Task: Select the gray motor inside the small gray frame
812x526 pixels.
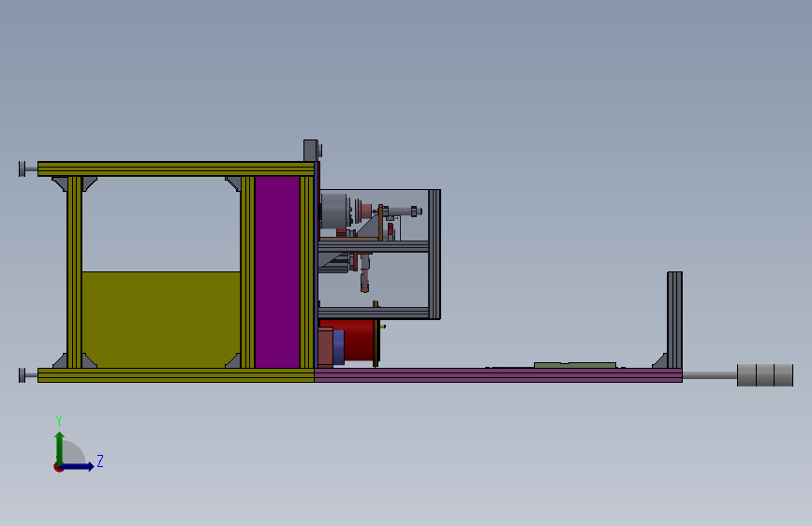Action: click(x=335, y=211)
